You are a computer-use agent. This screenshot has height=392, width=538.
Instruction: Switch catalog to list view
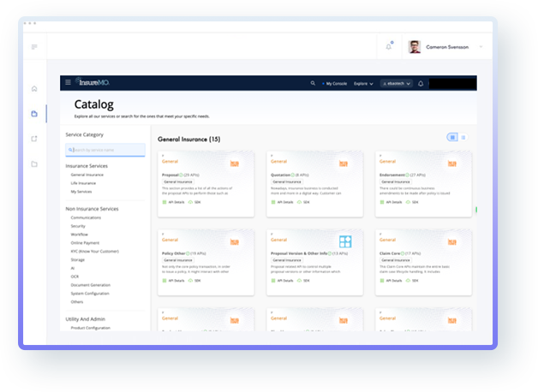pos(463,138)
